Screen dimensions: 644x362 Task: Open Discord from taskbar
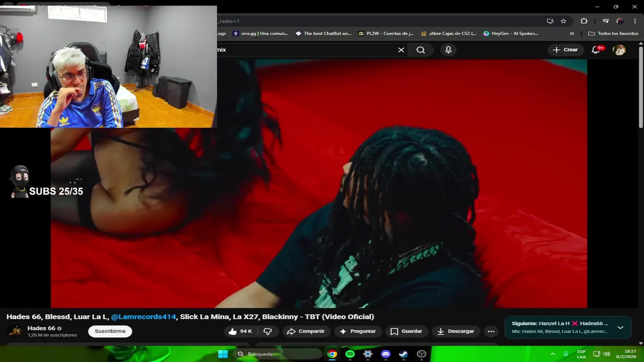pos(386,354)
